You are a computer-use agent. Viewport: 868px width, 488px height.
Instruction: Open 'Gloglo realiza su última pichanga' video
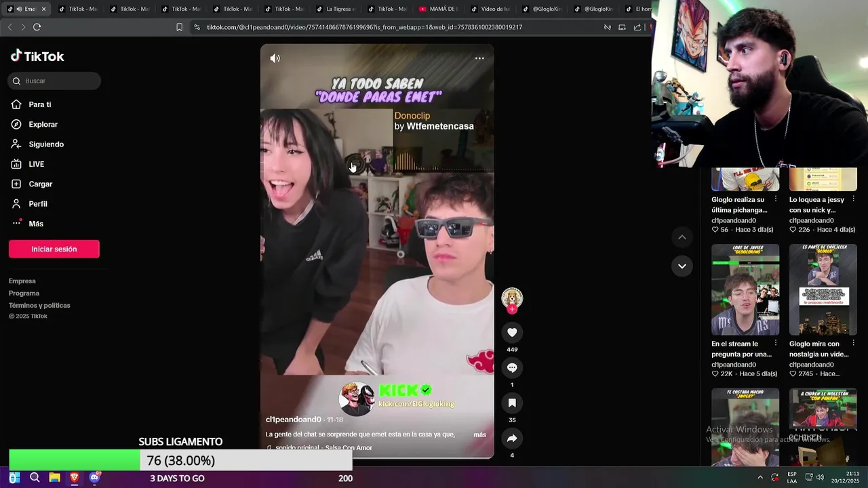point(739,205)
